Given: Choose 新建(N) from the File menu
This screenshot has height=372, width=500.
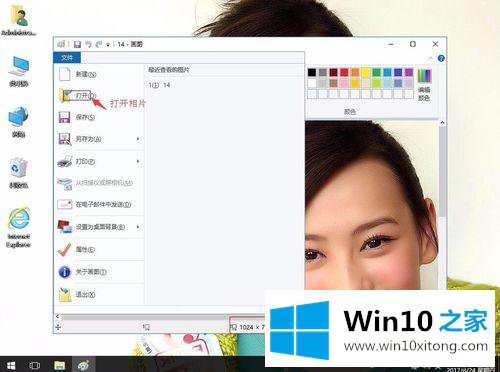Looking at the screenshot, I should [99, 74].
